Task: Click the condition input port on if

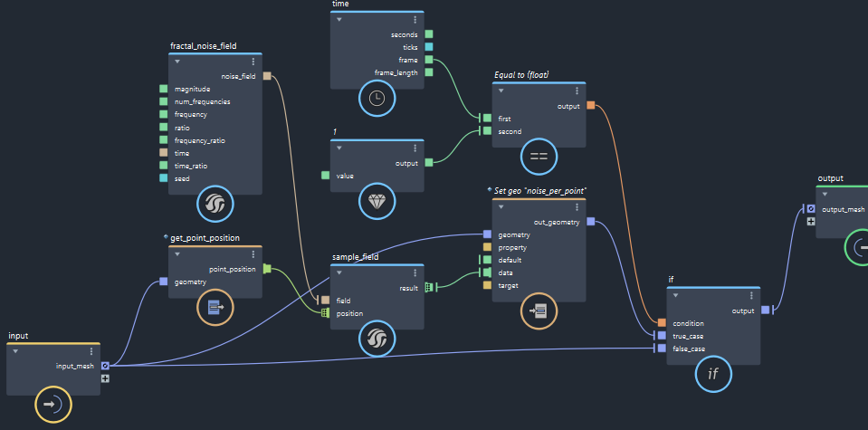Action: [662, 322]
